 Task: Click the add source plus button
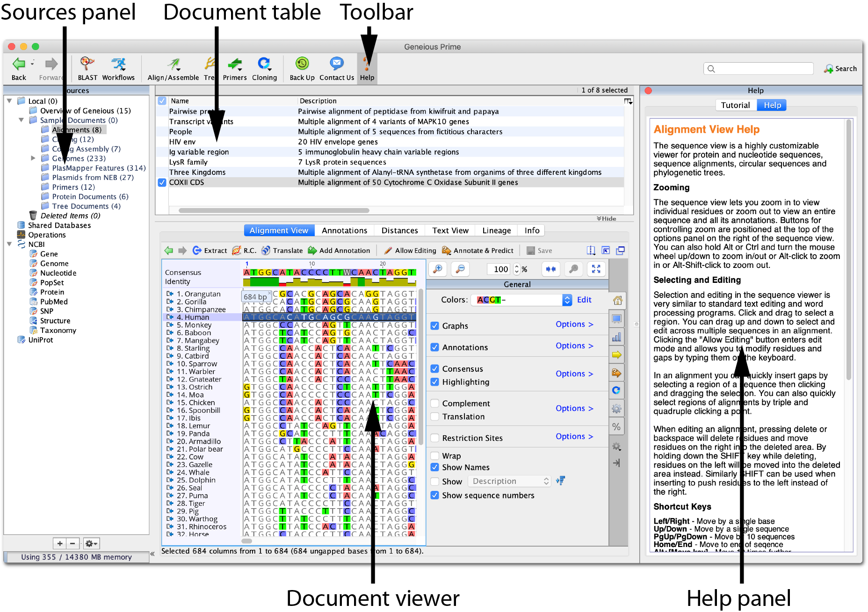click(60, 543)
